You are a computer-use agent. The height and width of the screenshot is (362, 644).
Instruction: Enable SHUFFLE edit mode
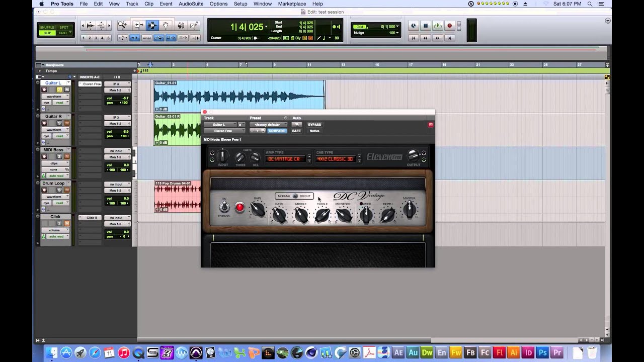coord(47,27)
